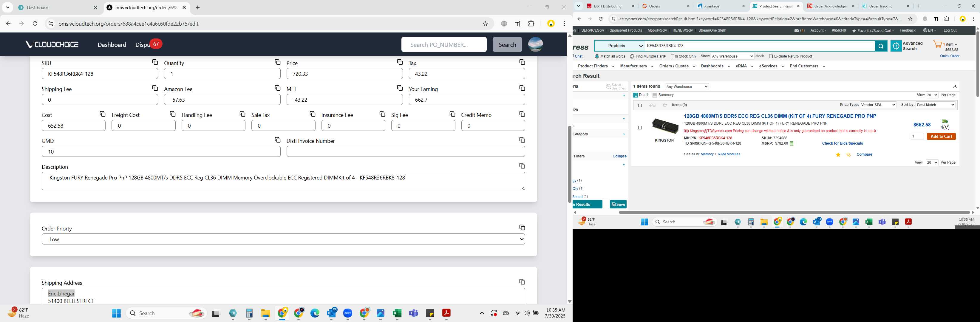Viewport: 980px width, 322px height.
Task: Expand the Category filter section
Action: click(x=624, y=134)
